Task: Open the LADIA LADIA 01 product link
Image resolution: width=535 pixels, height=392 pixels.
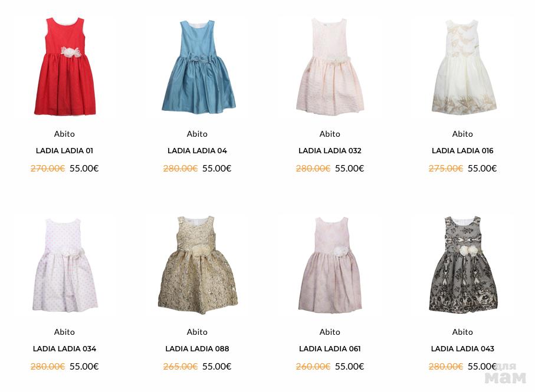Action: (x=64, y=151)
